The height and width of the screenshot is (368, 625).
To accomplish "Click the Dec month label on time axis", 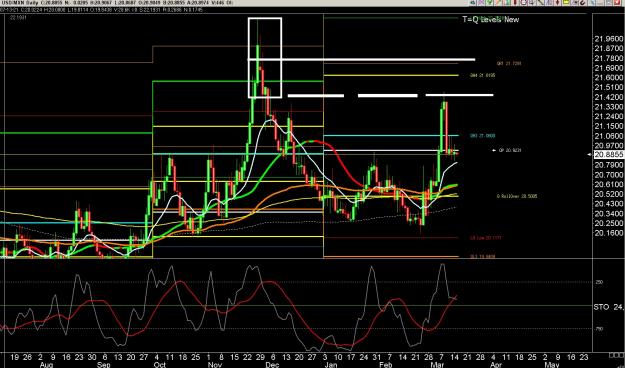I will tap(273, 364).
